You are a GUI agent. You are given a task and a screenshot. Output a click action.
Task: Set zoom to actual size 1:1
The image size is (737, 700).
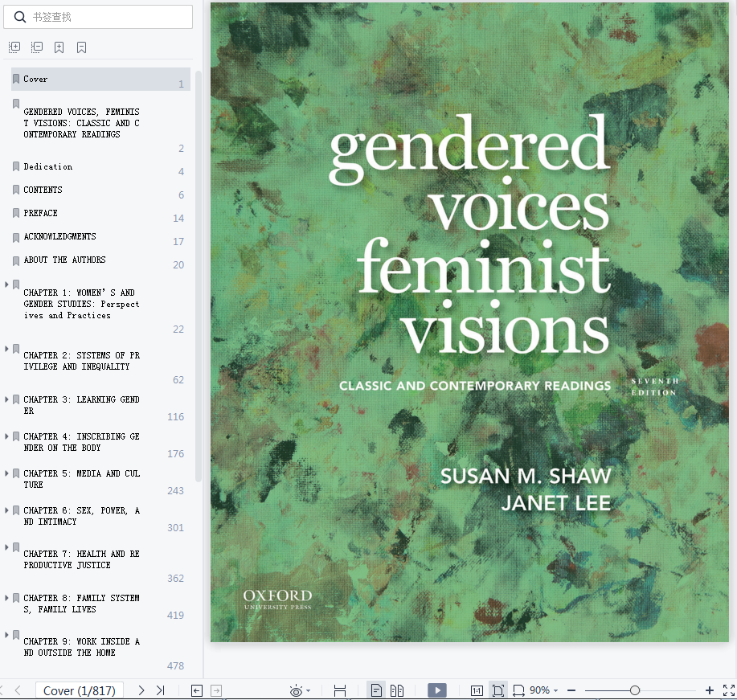click(477, 690)
